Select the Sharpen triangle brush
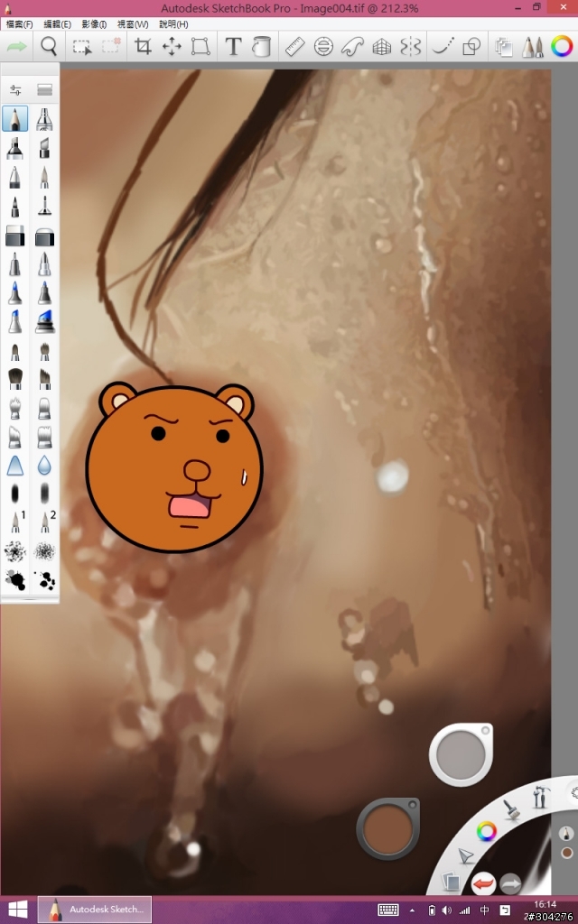 click(x=15, y=466)
